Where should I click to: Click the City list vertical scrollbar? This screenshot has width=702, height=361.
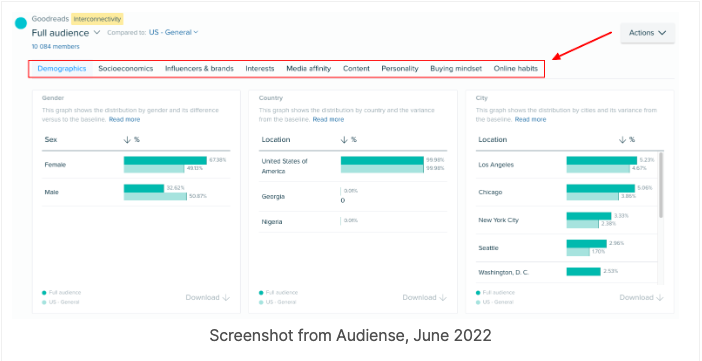[x=661, y=185]
